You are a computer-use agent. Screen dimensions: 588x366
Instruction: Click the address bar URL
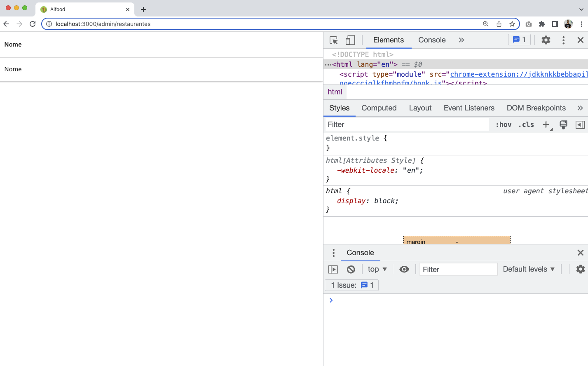(103, 24)
